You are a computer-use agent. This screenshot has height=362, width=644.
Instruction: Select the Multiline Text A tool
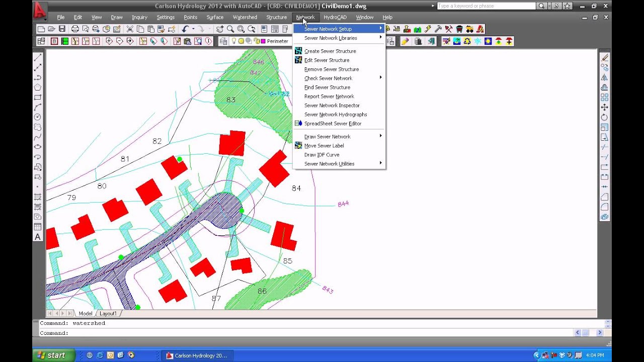(x=38, y=237)
